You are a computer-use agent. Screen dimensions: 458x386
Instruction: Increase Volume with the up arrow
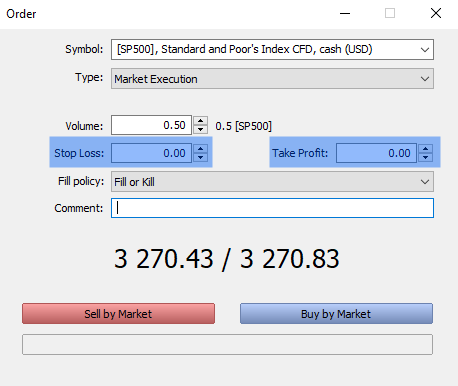click(x=200, y=121)
